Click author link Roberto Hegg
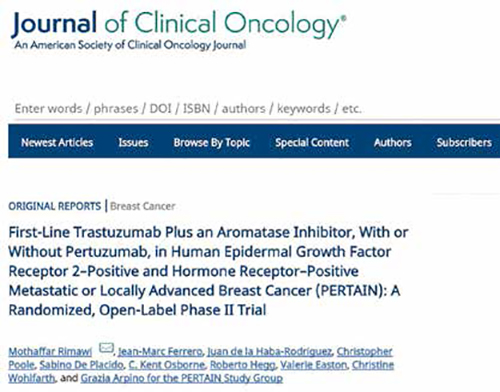This screenshot has height=392, width=500. [x=243, y=365]
